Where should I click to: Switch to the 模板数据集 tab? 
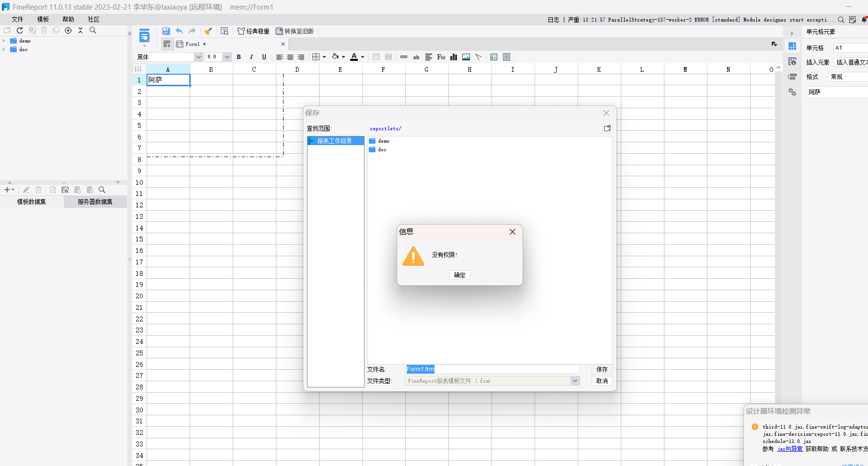point(32,202)
